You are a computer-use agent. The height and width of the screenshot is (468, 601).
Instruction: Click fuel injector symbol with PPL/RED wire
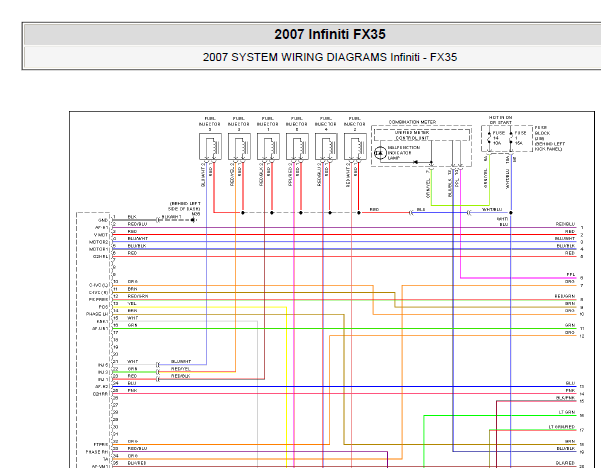(297, 146)
